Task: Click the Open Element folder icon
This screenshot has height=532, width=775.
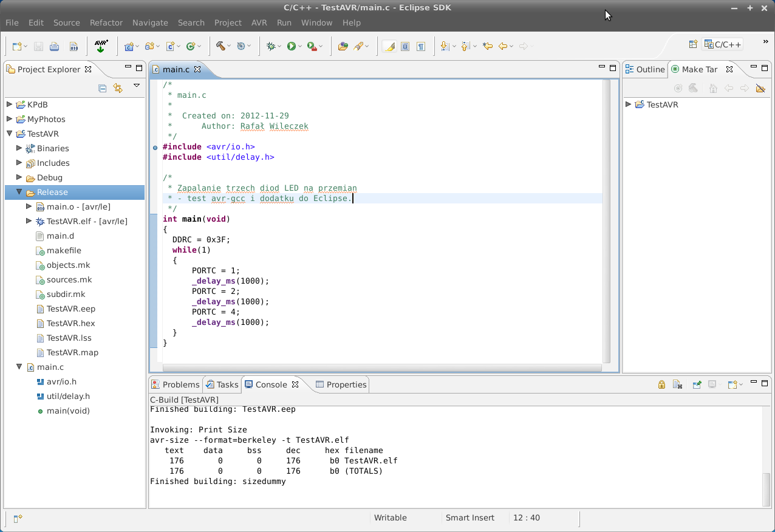Action: (343, 46)
